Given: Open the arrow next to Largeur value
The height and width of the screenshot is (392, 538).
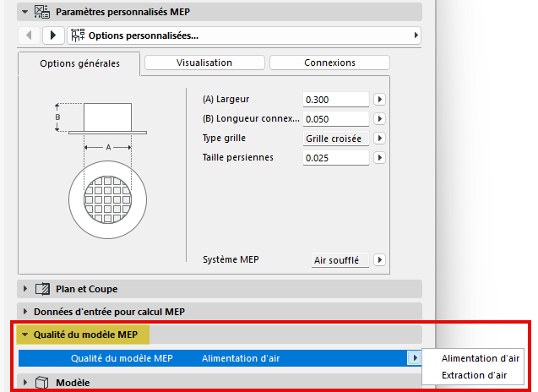Looking at the screenshot, I should [379, 100].
